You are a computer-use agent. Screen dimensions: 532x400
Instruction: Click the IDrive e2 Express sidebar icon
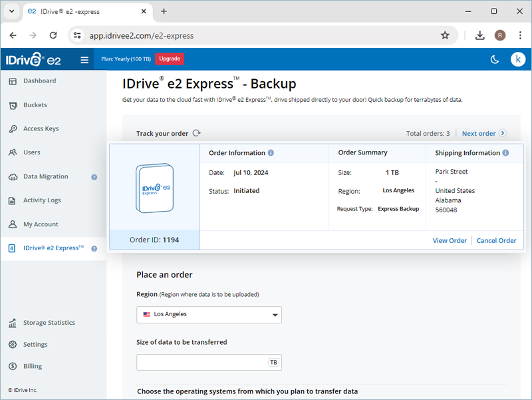click(x=12, y=248)
